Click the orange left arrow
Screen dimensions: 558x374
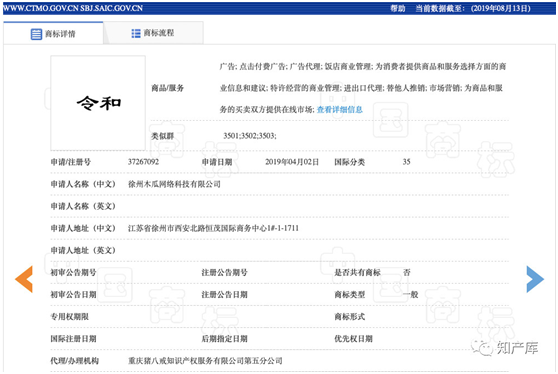tap(24, 279)
